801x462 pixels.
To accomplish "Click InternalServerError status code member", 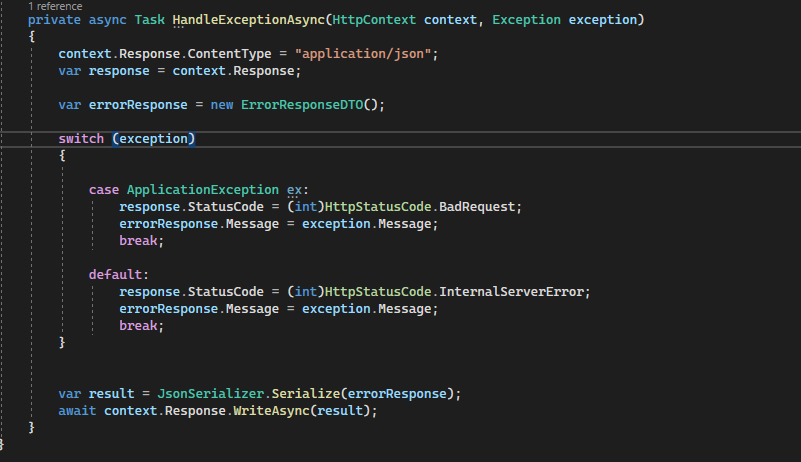I will [x=511, y=291].
